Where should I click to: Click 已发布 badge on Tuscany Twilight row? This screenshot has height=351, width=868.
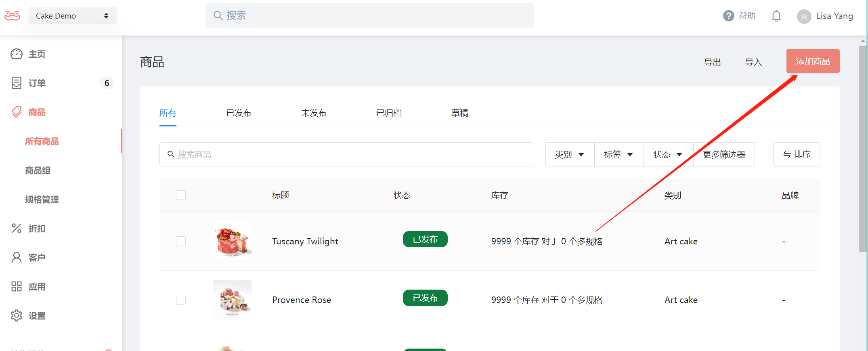tap(425, 239)
